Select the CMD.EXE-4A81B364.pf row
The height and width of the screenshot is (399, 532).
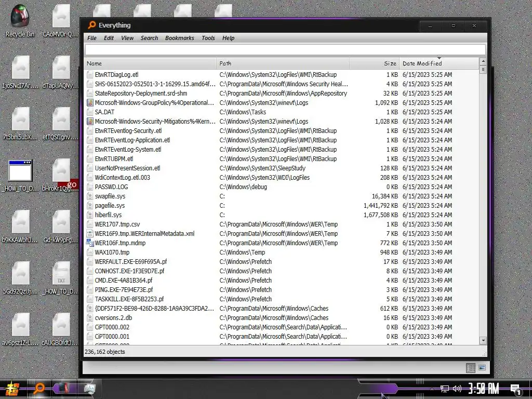tap(281, 280)
